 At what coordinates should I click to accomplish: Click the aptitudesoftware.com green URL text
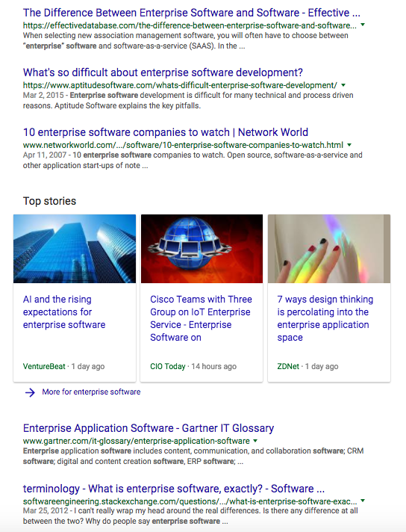(x=180, y=85)
